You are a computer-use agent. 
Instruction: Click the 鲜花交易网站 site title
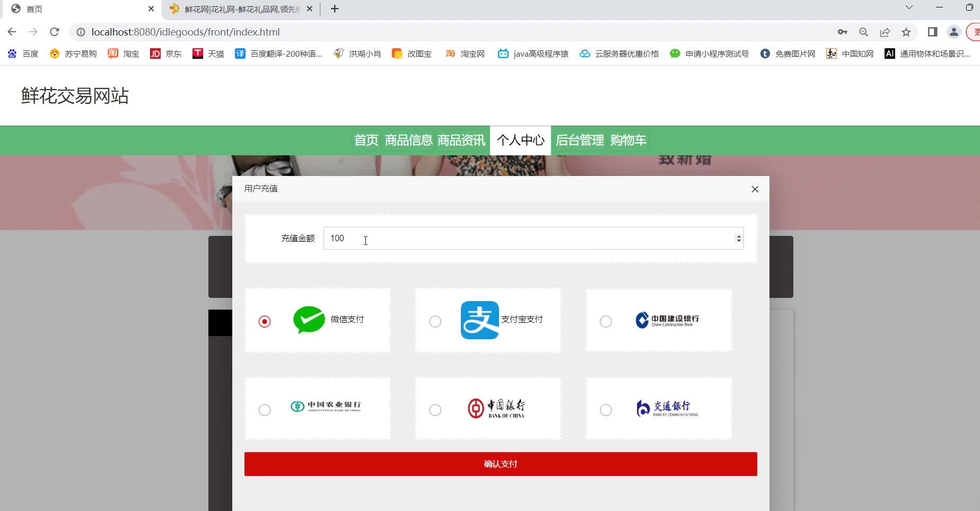pos(75,96)
